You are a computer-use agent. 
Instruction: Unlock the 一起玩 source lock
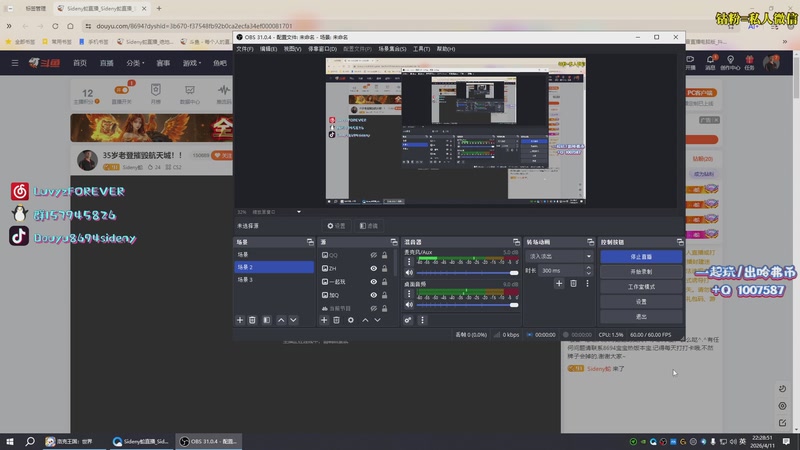pos(385,282)
